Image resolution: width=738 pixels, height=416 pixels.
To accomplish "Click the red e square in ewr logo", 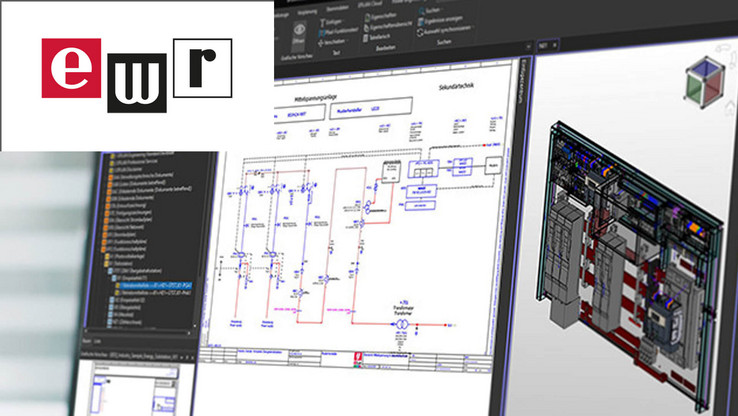I will click(70, 68).
